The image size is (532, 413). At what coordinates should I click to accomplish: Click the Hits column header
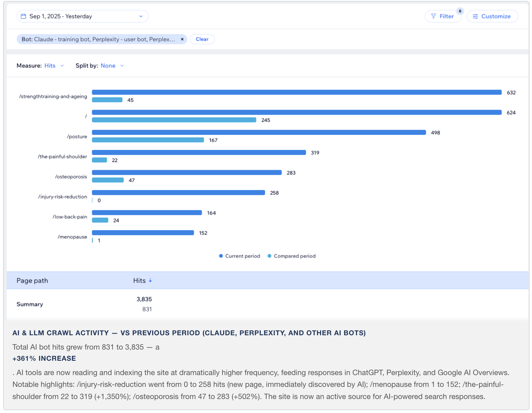point(139,281)
